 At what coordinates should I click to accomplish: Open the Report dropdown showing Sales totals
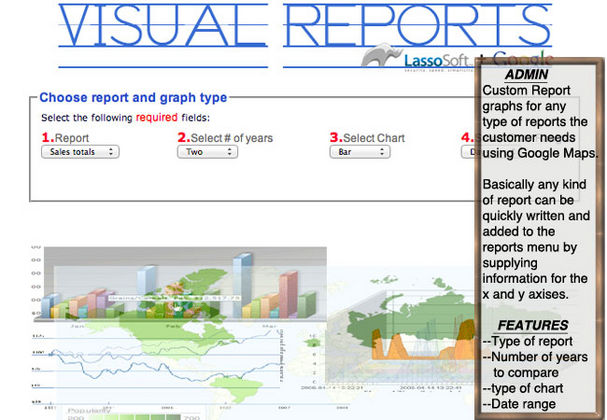point(79,152)
